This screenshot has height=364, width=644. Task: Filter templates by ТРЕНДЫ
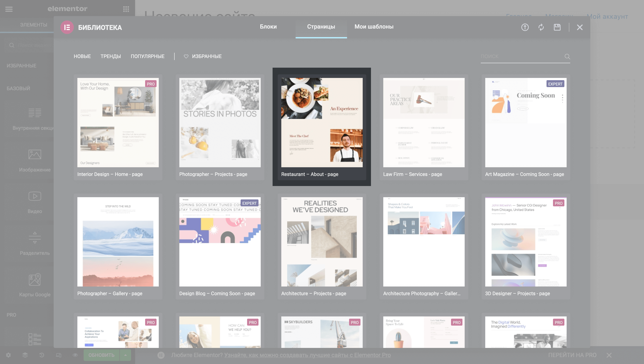(x=111, y=56)
